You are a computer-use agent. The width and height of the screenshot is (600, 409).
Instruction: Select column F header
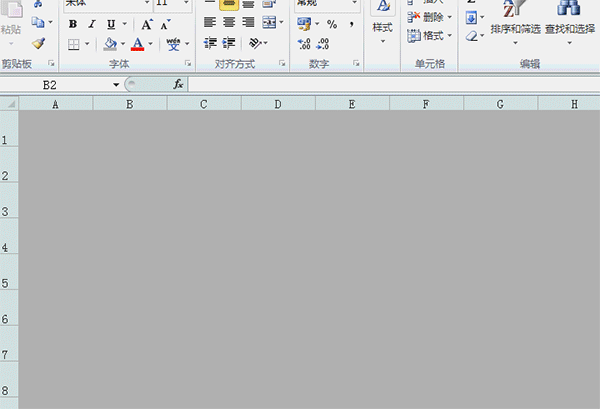[x=426, y=104]
